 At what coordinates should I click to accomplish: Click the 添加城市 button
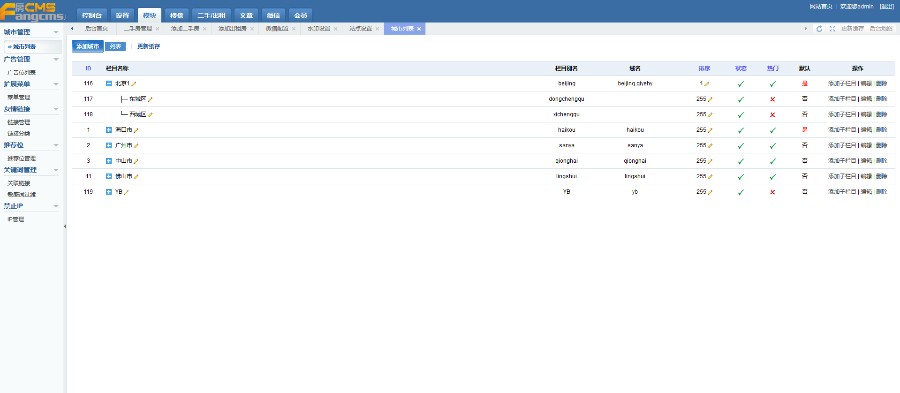pyautogui.click(x=88, y=46)
